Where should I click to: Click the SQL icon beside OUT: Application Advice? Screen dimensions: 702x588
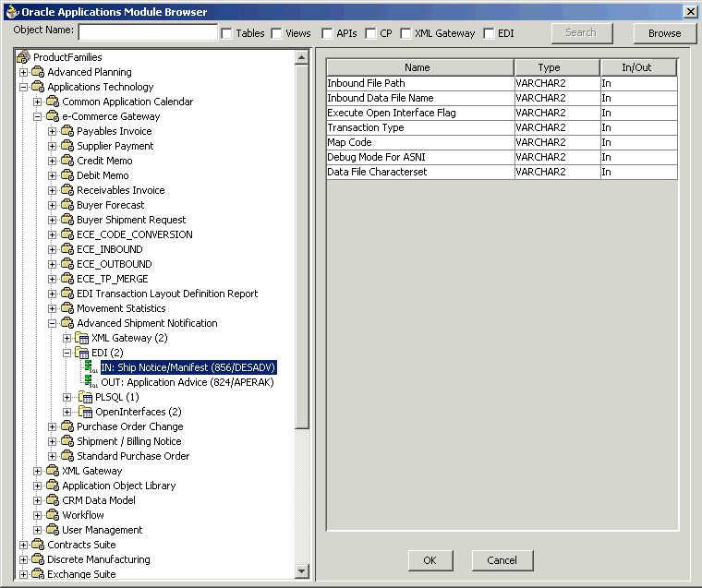pyautogui.click(x=91, y=382)
